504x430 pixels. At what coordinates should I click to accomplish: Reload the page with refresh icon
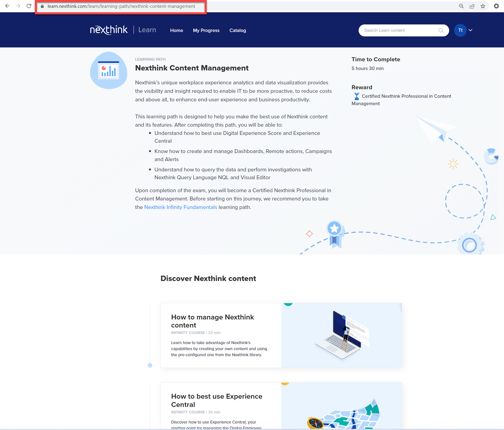[x=29, y=6]
